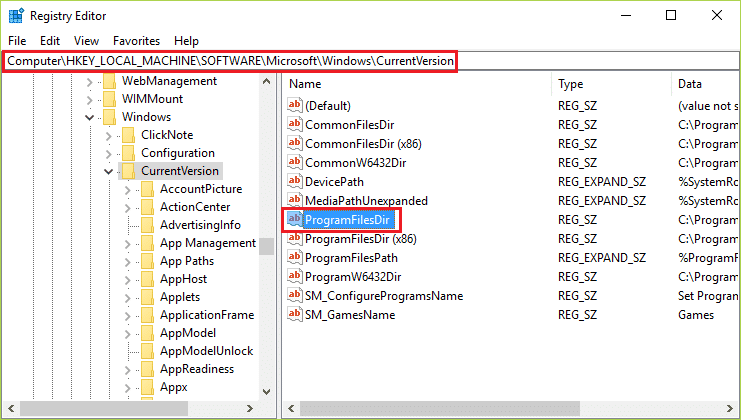Click the AdvertisingInfo folder icon
Viewport: 741px width, 420px height.
(147, 225)
